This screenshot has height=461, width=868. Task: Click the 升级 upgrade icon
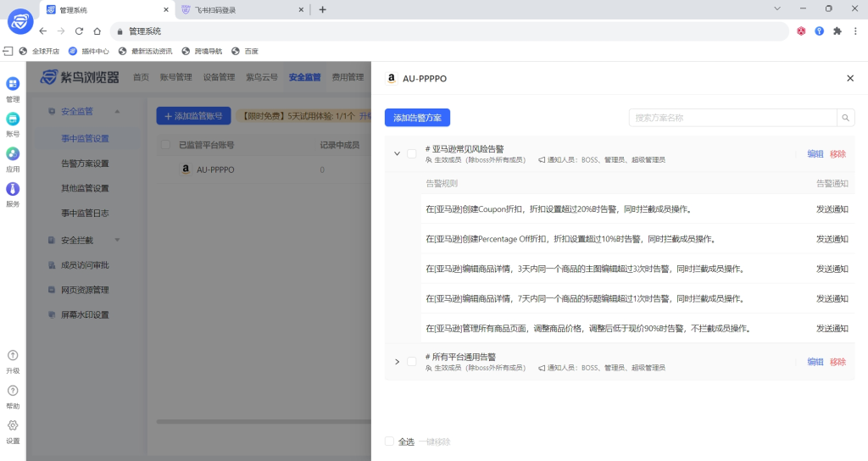coord(13,356)
